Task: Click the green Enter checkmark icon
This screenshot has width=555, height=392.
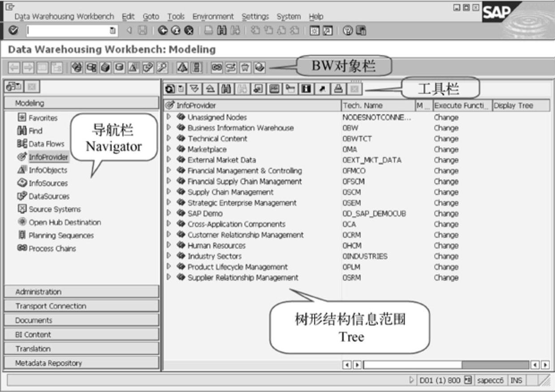Action: 13,31
